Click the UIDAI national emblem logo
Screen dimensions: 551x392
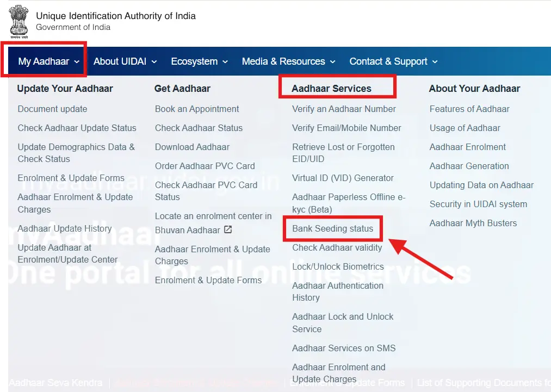point(18,21)
